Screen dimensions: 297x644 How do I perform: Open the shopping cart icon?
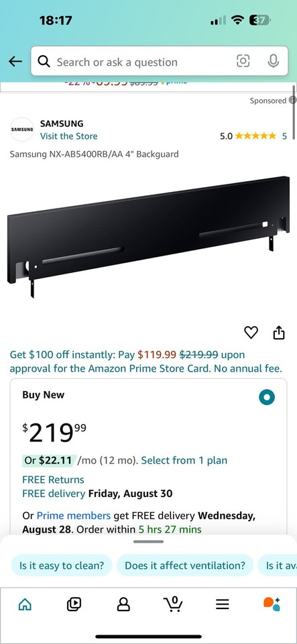[x=173, y=603]
